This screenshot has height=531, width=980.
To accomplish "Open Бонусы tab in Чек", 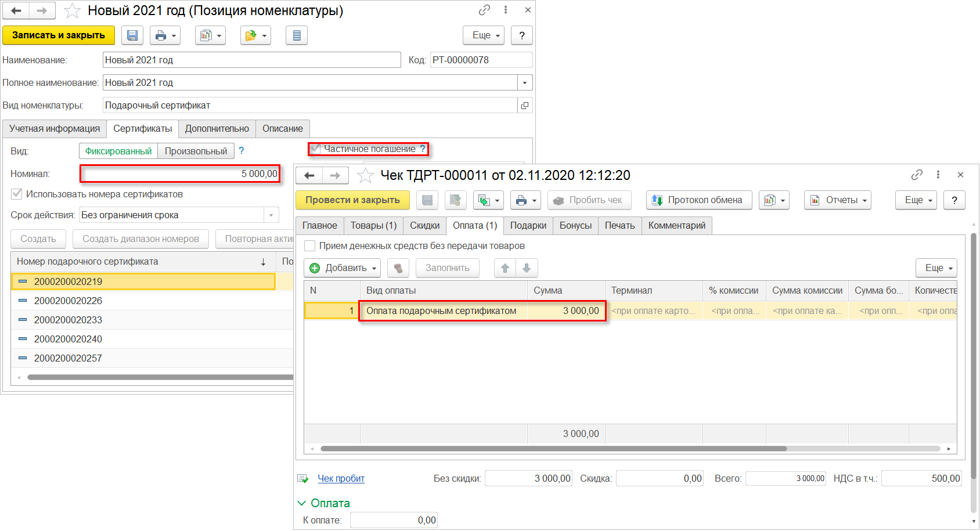I will [576, 226].
